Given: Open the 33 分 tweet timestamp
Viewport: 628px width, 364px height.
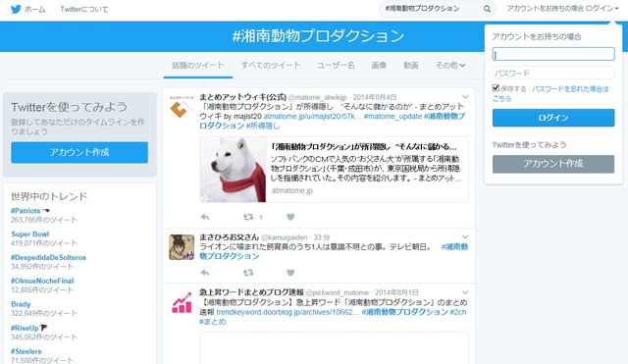Looking at the screenshot, I should (x=322, y=237).
